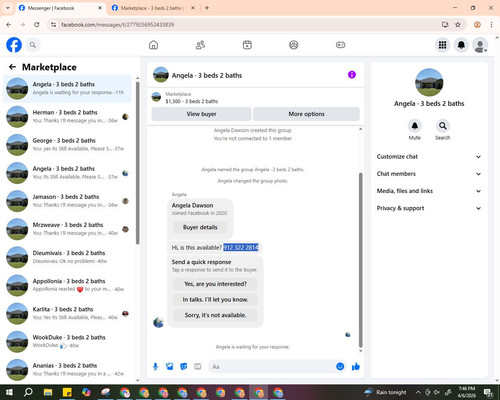Send quick reply 'In talks. I'll let you know.'
This screenshot has width=500, height=400.
(x=215, y=300)
